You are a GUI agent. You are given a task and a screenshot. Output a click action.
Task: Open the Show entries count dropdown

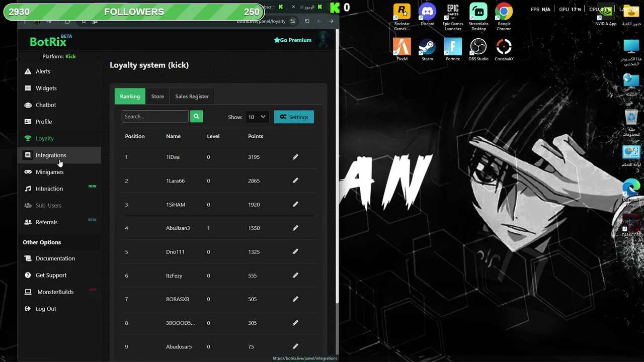coord(257,117)
